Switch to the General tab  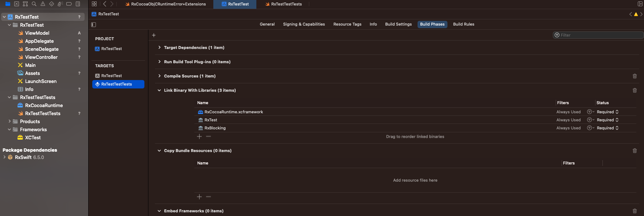pyautogui.click(x=267, y=24)
